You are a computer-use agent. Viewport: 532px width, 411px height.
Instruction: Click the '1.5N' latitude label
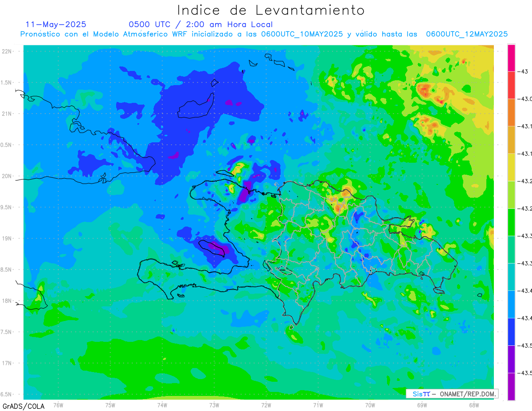pos(7,82)
